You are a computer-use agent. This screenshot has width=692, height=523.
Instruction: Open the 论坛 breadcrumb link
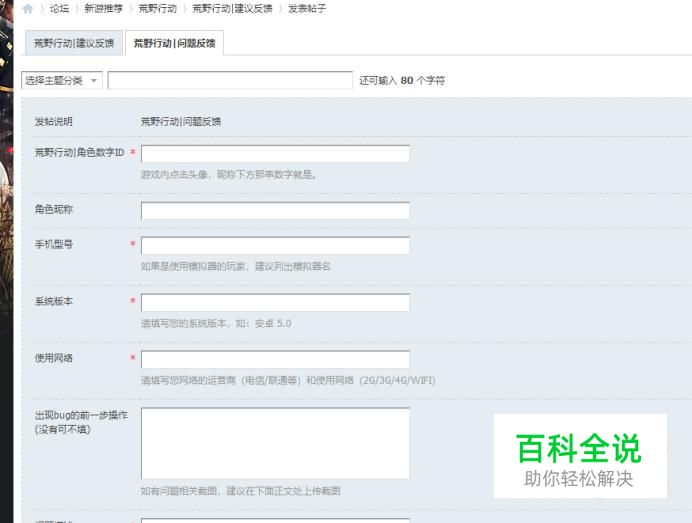click(59, 8)
